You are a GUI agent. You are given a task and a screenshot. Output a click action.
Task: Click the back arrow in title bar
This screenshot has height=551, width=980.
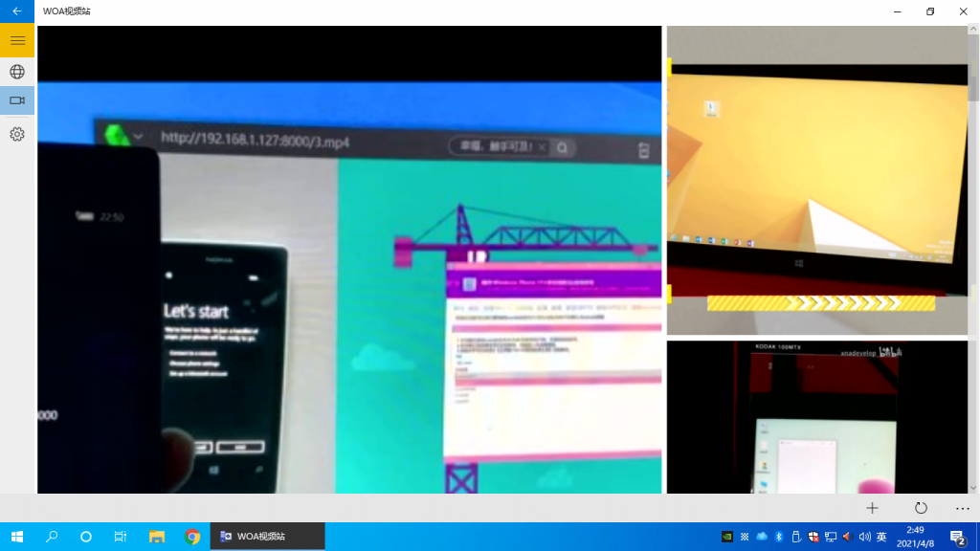pyautogui.click(x=16, y=11)
